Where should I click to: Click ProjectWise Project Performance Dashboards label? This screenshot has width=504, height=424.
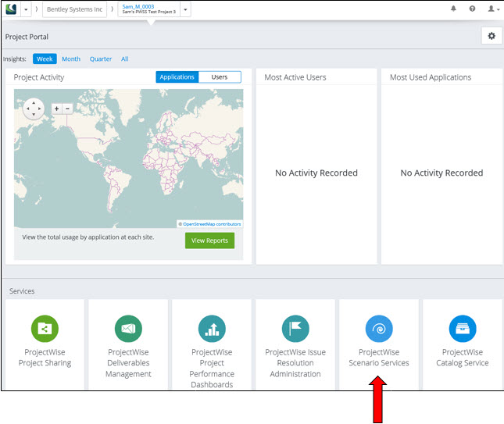point(212,368)
